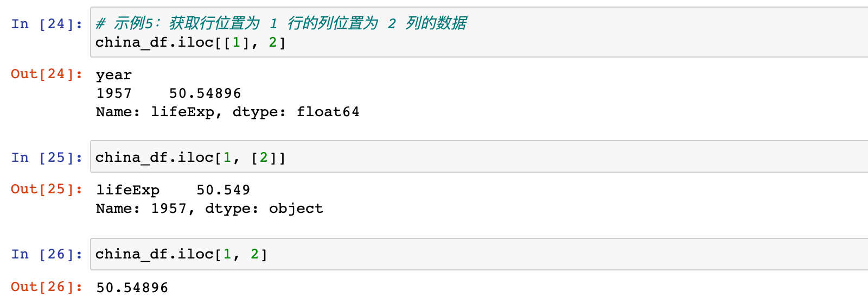868x303 pixels.
Task: Click the In [24] prompt label
Action: coord(47,24)
